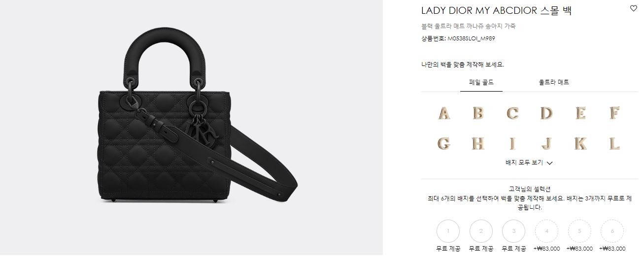Choose the gold letter F badge

click(614, 113)
